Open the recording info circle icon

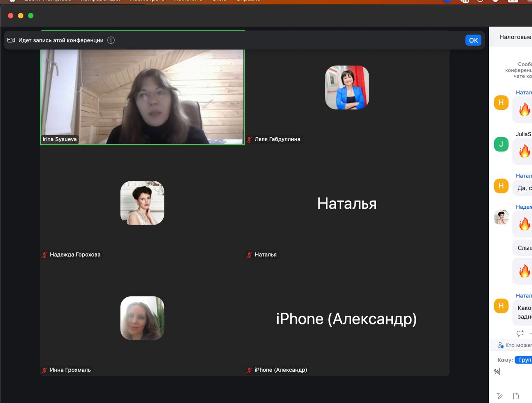click(111, 40)
